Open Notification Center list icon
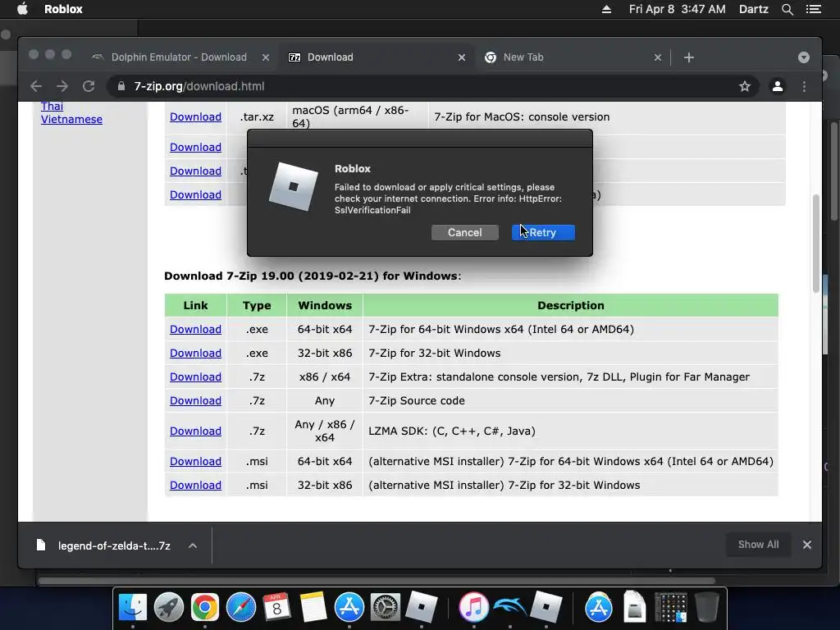 pyautogui.click(x=813, y=9)
